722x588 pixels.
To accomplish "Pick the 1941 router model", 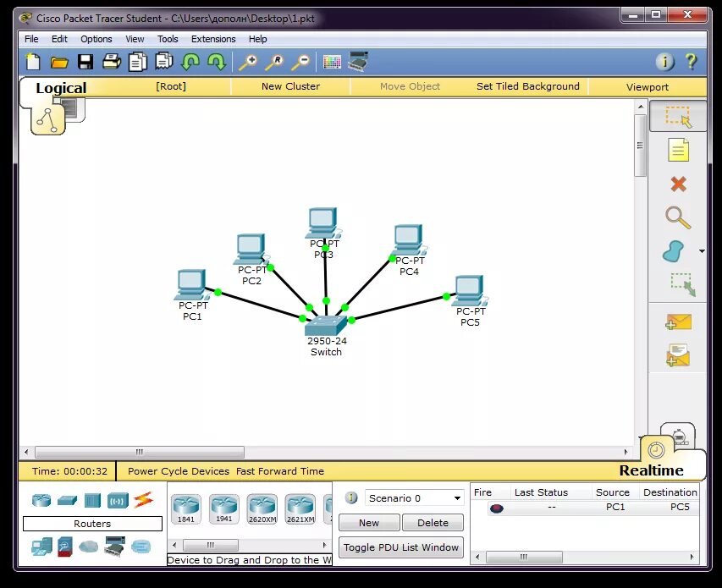I will point(224,508).
